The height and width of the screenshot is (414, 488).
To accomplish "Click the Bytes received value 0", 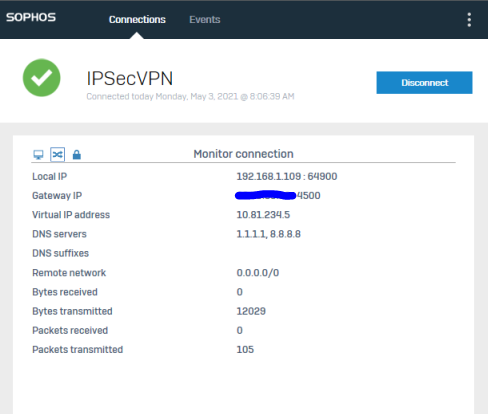I will 240,292.
